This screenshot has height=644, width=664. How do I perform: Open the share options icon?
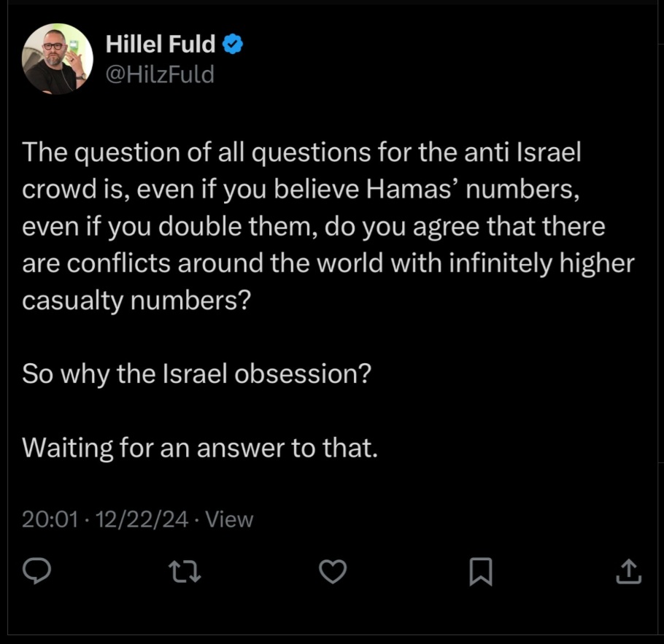pyautogui.click(x=628, y=573)
